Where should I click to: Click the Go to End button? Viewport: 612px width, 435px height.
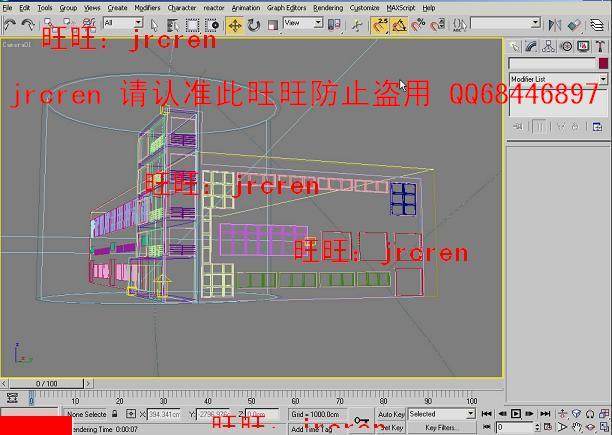click(545, 414)
